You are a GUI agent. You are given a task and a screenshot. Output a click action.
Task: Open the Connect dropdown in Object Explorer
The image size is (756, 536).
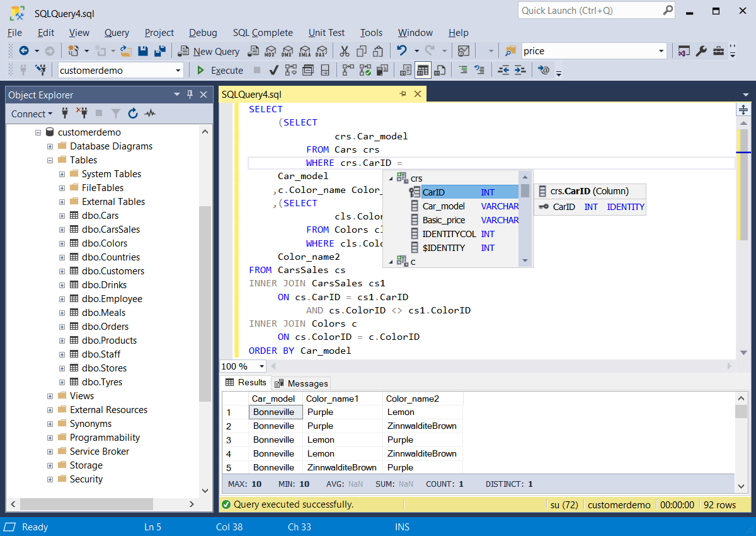coord(31,114)
